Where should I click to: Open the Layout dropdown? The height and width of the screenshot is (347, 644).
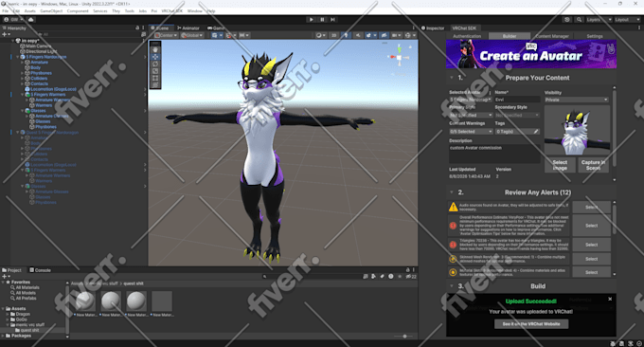627,19
